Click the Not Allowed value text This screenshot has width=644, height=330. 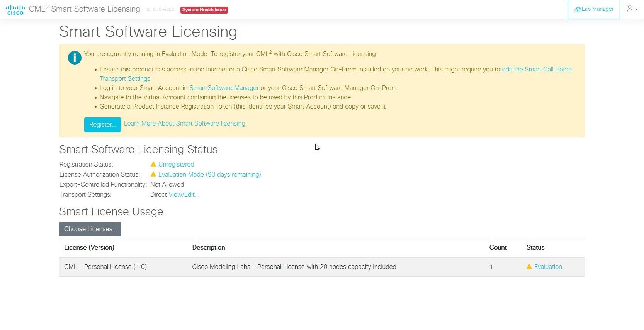tap(167, 185)
